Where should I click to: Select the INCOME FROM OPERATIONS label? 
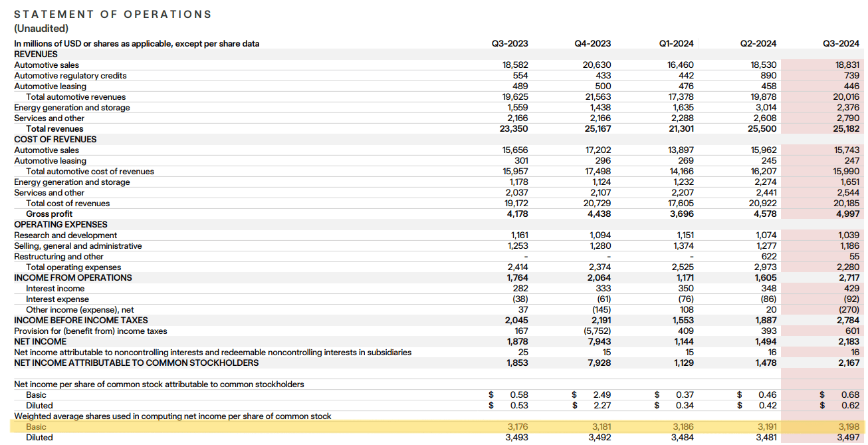tap(73, 278)
